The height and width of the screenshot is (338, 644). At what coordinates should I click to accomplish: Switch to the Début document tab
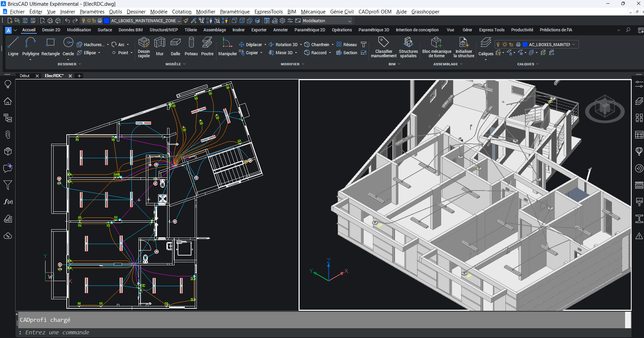click(x=25, y=76)
